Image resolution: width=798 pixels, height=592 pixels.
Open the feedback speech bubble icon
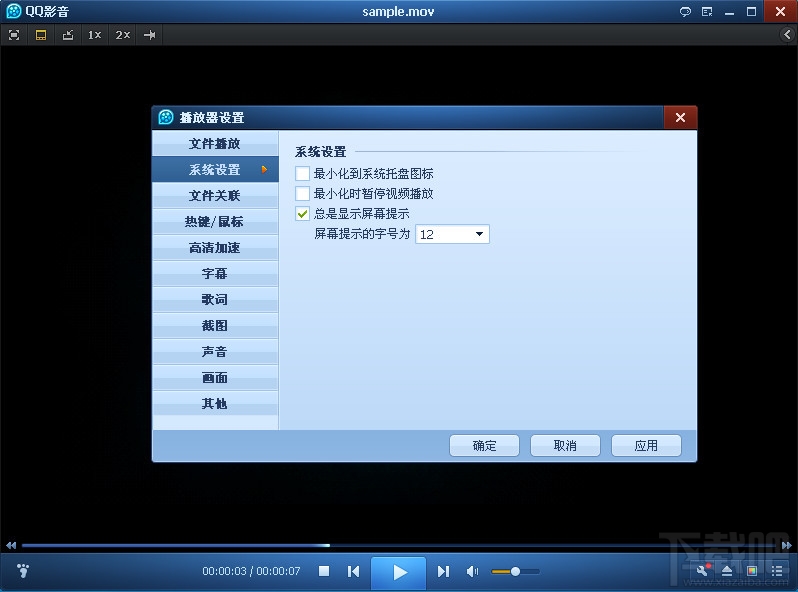tap(685, 12)
